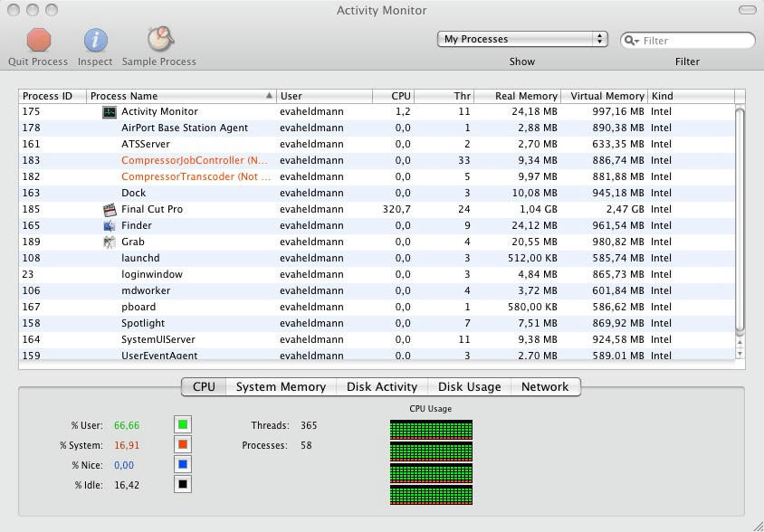Click the % User value 66,66
This screenshot has width=764, height=532.
click(x=127, y=425)
